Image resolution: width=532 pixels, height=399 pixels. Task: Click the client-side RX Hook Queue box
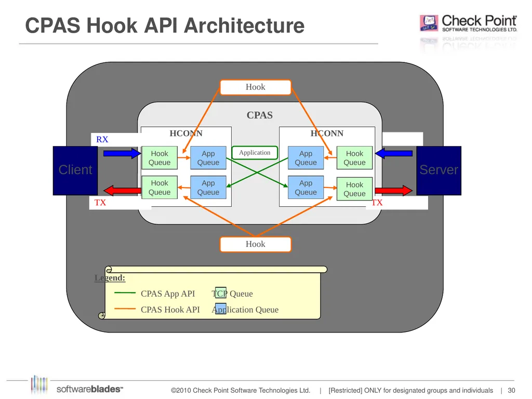click(x=159, y=158)
